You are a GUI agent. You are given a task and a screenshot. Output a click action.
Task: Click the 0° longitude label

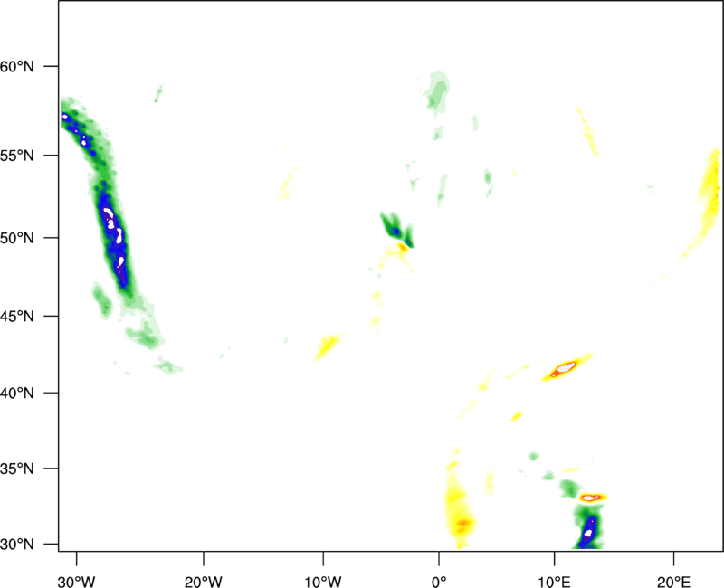point(439,582)
